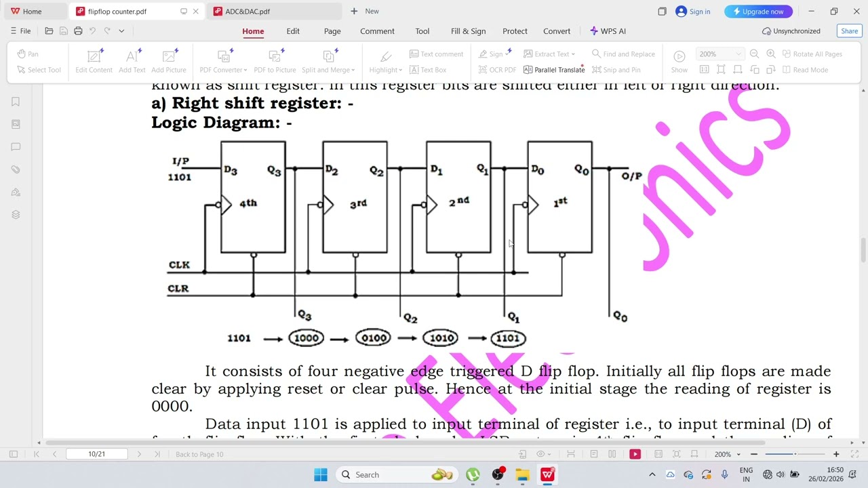Toggle the Text Box tool
Viewport: 868px width, 488px height.
point(428,70)
